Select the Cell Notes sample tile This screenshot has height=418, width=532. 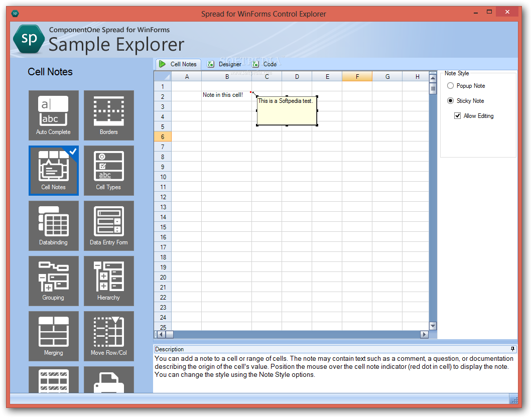[x=54, y=171]
